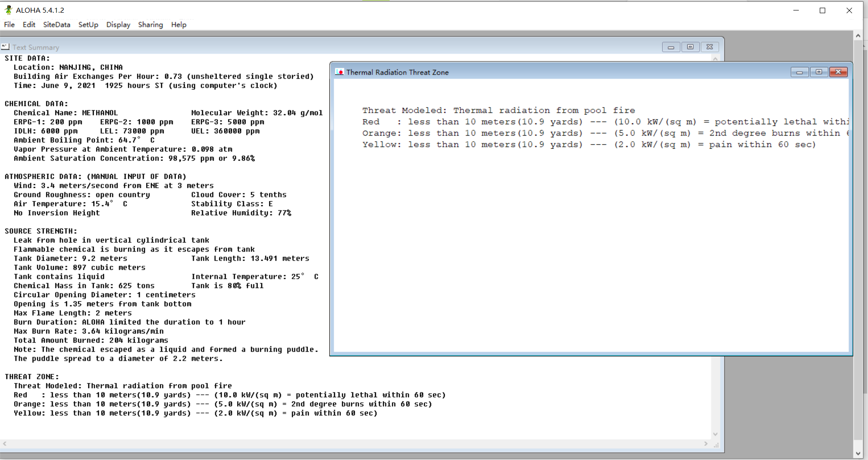Click 'Ambient Boiling Point: 64.7° C' line

pyautogui.click(x=84, y=140)
